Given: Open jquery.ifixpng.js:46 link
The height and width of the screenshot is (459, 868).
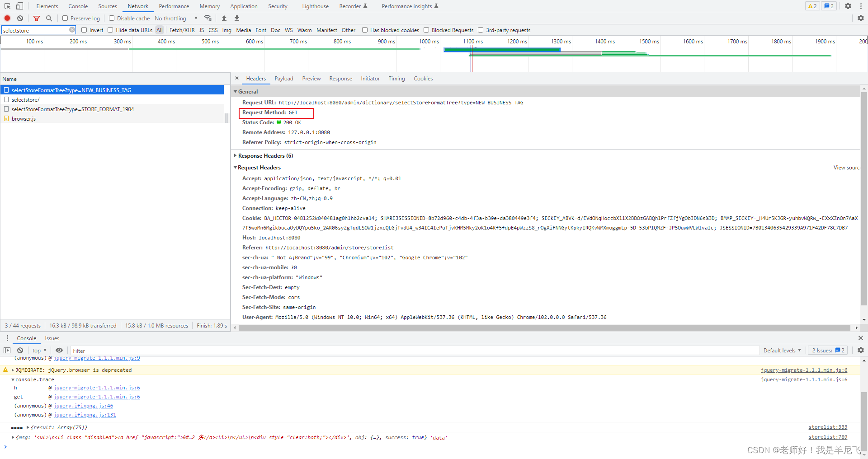Looking at the screenshot, I should point(83,406).
